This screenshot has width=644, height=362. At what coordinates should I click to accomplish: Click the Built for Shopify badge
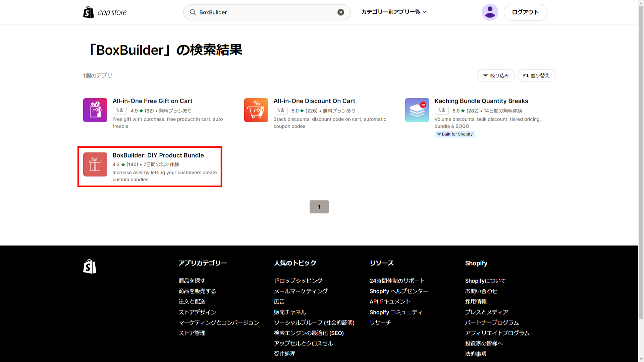tap(454, 134)
